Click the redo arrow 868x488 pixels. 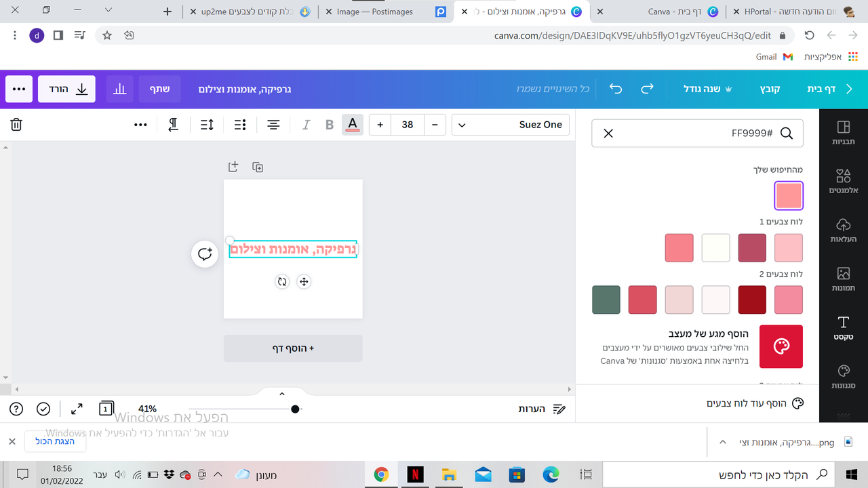(648, 89)
